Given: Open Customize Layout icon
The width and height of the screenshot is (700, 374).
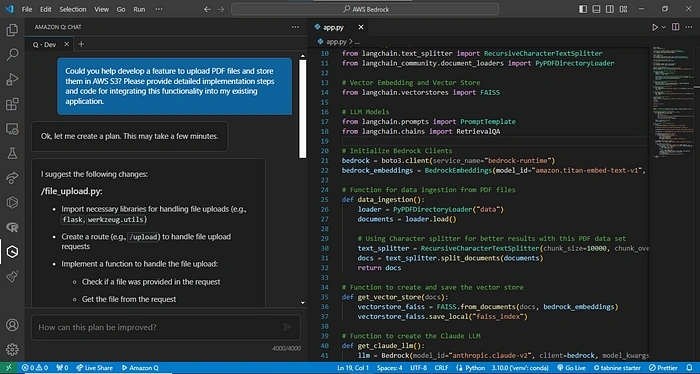Looking at the screenshot, I should coord(624,9).
